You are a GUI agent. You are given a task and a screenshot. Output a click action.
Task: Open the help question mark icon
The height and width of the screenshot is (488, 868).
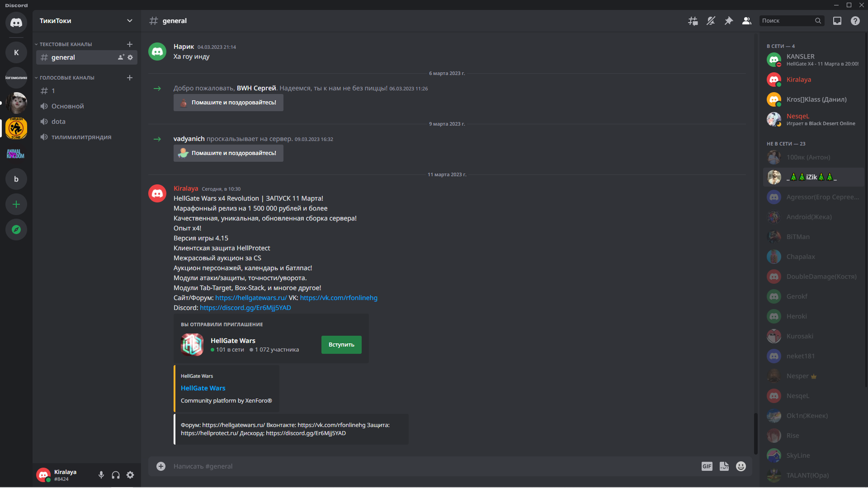click(x=855, y=21)
